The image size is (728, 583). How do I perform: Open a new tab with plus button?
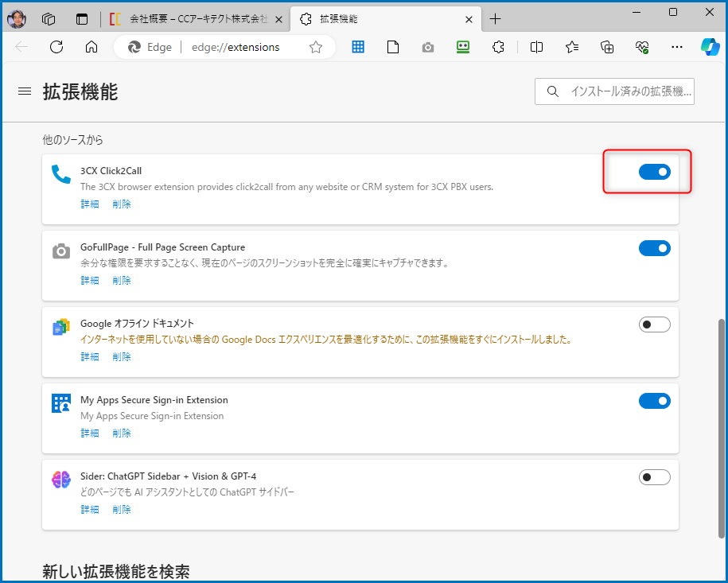[496, 19]
